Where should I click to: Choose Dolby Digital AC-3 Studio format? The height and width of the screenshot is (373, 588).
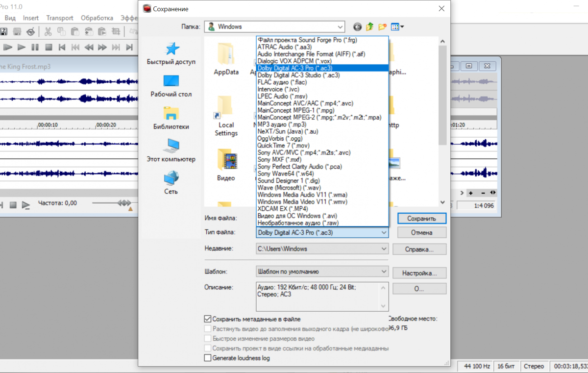[322, 75]
